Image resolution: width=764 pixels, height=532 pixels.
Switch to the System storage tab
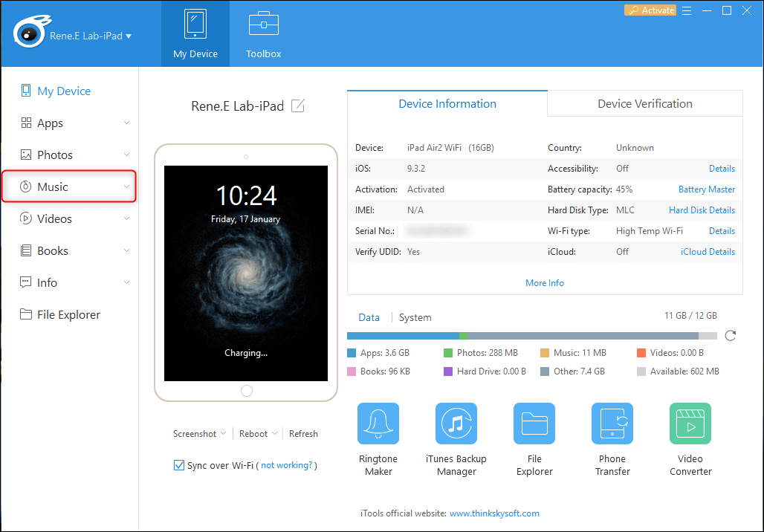[415, 317]
